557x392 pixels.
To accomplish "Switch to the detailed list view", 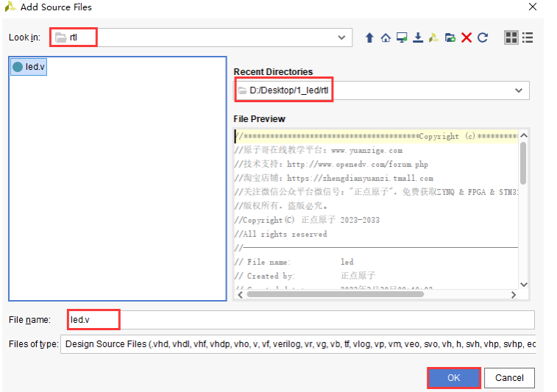I will coord(528,38).
